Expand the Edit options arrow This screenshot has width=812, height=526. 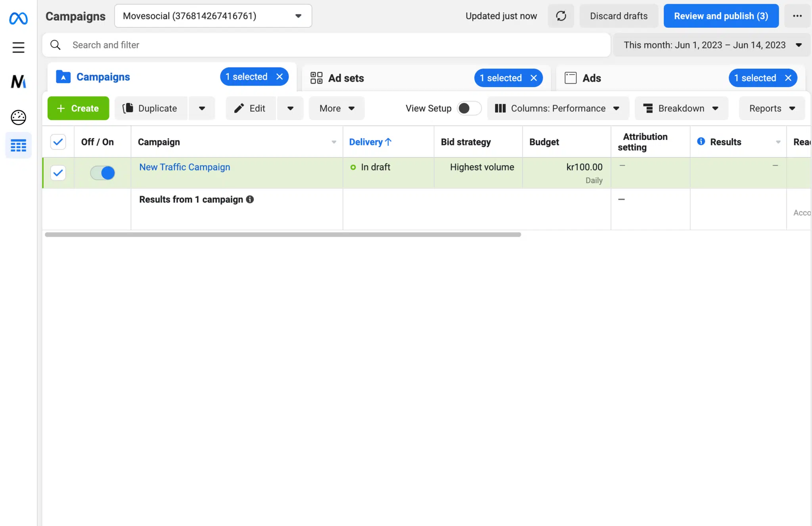[x=290, y=108]
